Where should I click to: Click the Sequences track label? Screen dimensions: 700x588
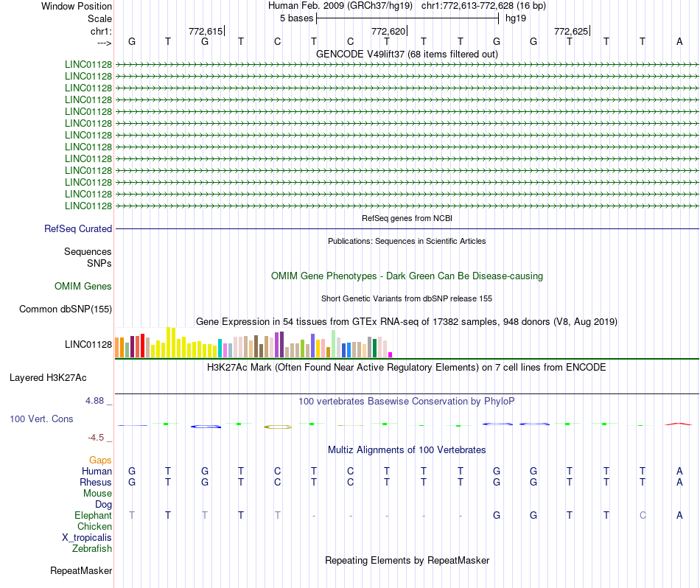tap(88, 251)
